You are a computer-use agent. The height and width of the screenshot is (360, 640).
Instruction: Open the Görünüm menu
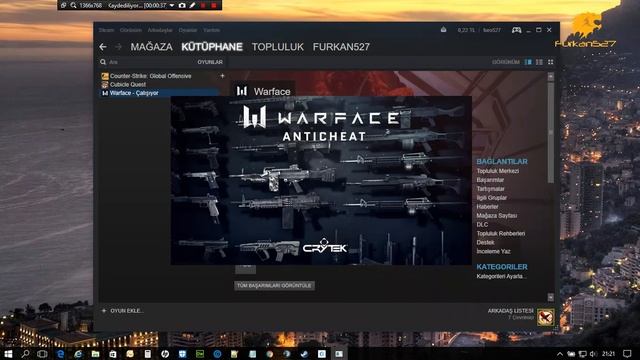pyautogui.click(x=131, y=30)
